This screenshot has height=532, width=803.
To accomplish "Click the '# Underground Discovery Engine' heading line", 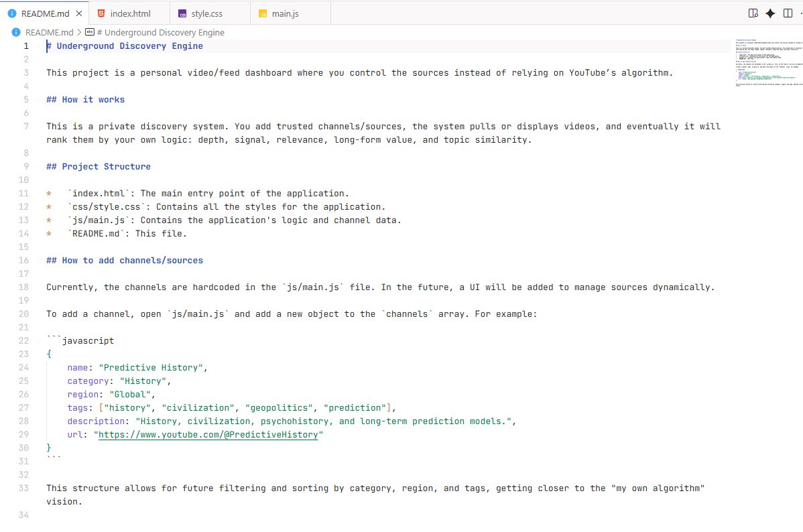I will (125, 46).
